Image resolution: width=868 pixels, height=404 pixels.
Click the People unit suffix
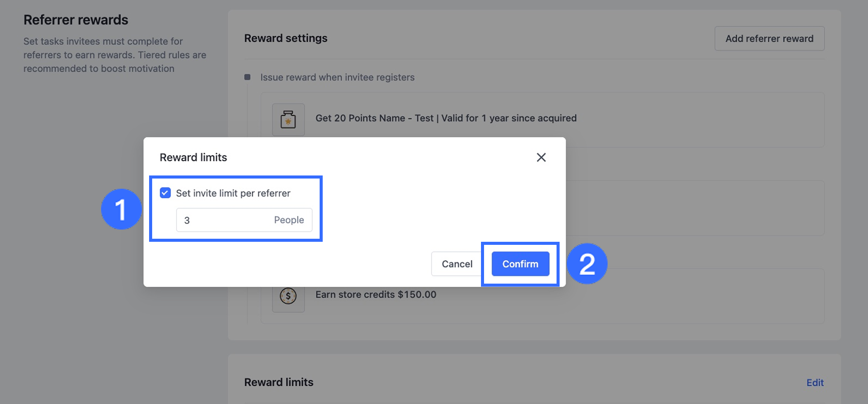(289, 220)
